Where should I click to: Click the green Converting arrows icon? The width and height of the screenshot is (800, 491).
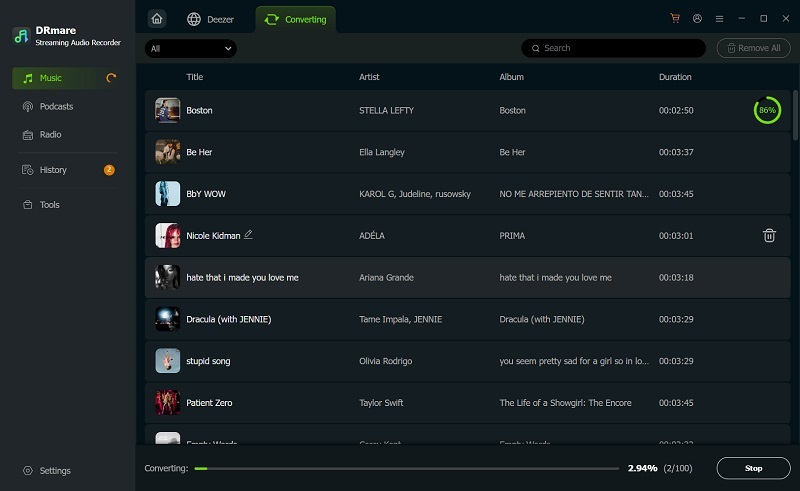click(x=271, y=19)
